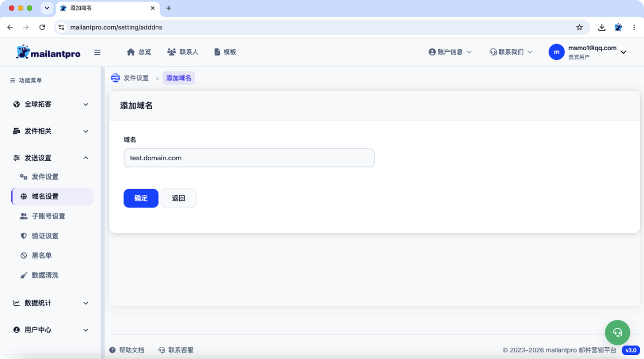Open the user account chevron menu
This screenshot has width=644, height=359.
click(x=624, y=52)
